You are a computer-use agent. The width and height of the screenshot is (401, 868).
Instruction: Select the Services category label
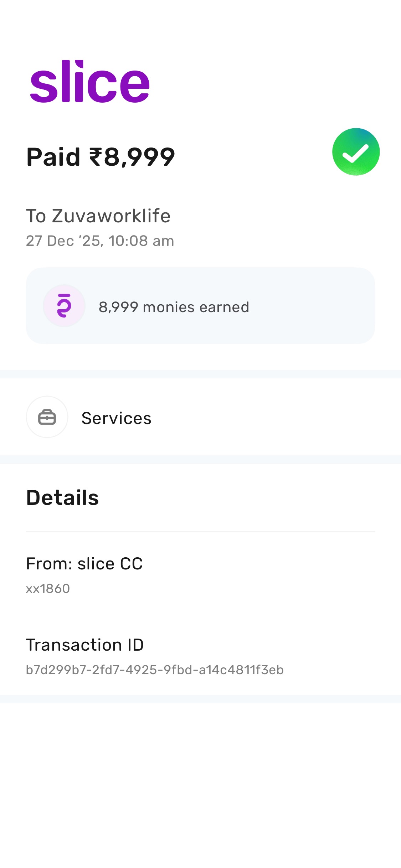tap(116, 418)
